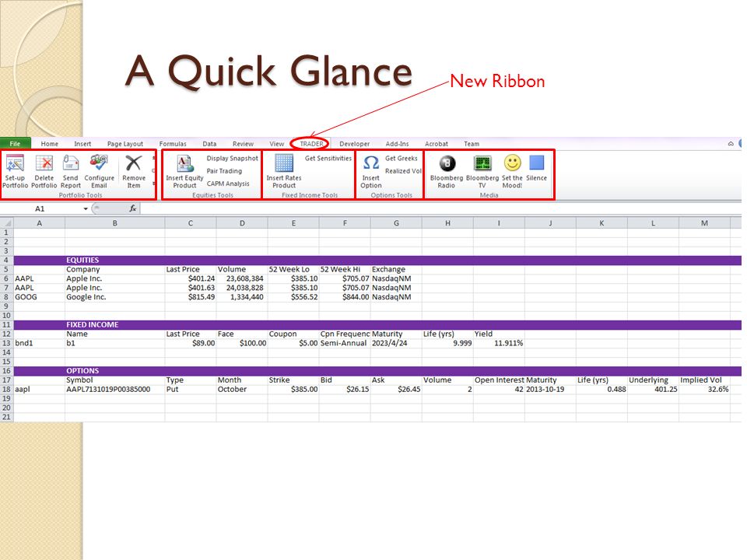Click Realized Vol

pyautogui.click(x=403, y=171)
